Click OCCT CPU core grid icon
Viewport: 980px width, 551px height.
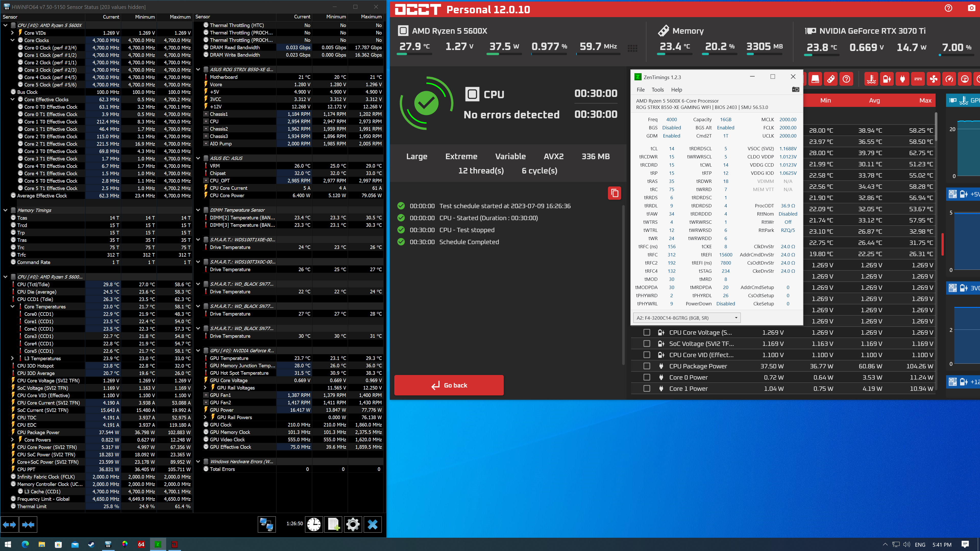click(632, 48)
